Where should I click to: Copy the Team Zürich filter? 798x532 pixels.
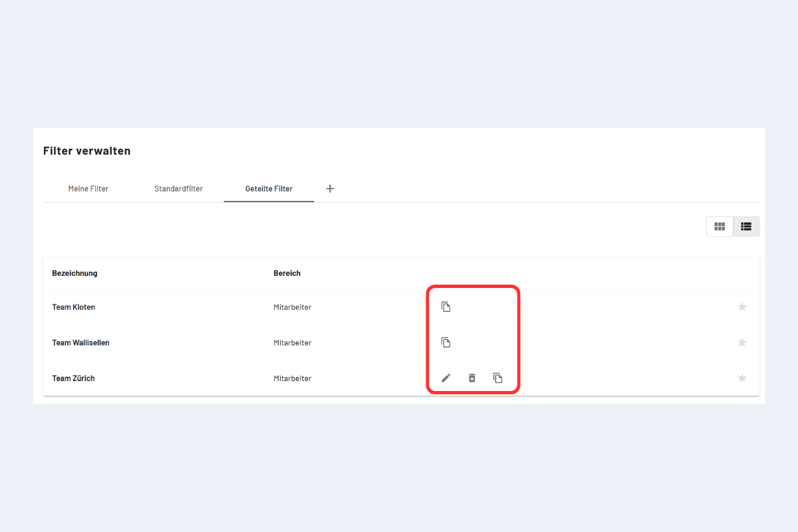pyautogui.click(x=497, y=378)
